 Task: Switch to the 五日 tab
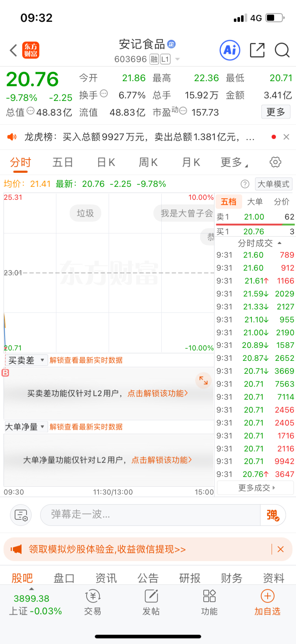click(x=63, y=162)
